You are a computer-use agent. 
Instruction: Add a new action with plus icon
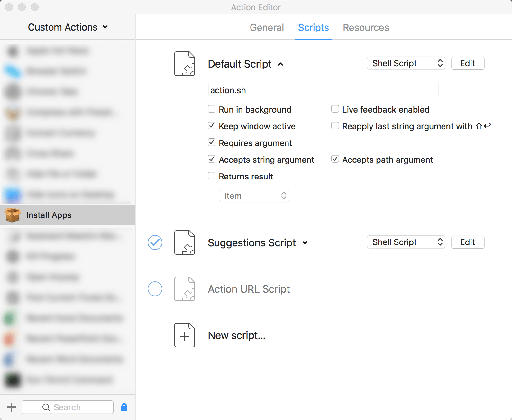click(x=12, y=407)
